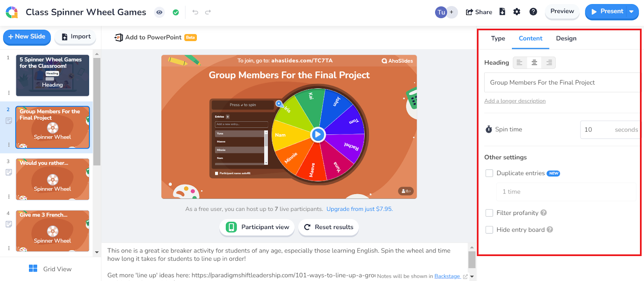Click the spinner wheel play button
This screenshot has width=644, height=281.
[318, 134]
